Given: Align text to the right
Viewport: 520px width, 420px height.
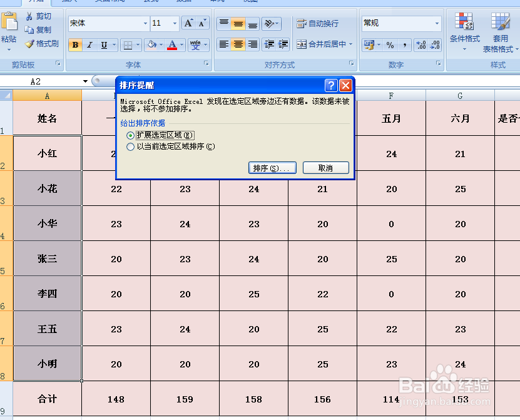Looking at the screenshot, I should coord(252,44).
